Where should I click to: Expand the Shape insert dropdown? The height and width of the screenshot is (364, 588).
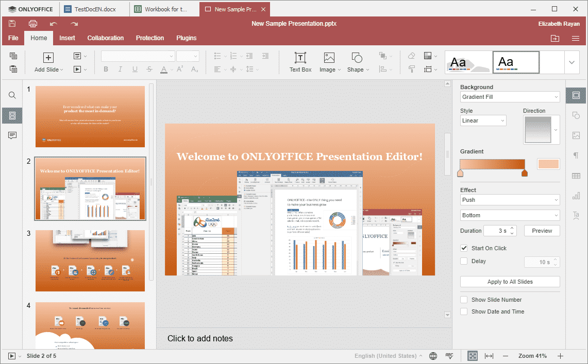pyautogui.click(x=367, y=70)
